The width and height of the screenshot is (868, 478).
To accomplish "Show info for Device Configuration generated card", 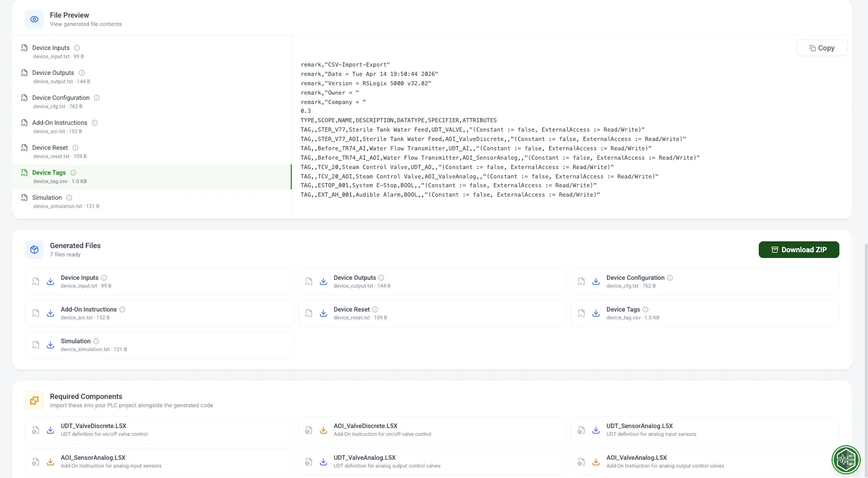I will (x=670, y=278).
